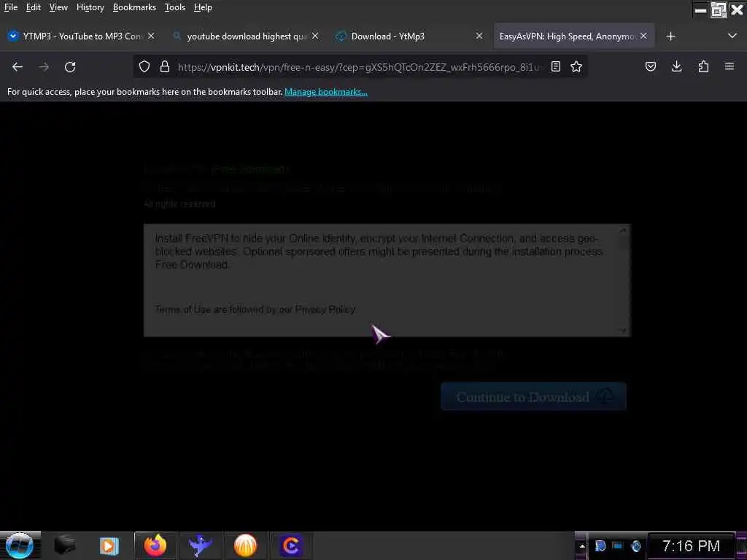Click the terms box scroll down arrow

(624, 330)
